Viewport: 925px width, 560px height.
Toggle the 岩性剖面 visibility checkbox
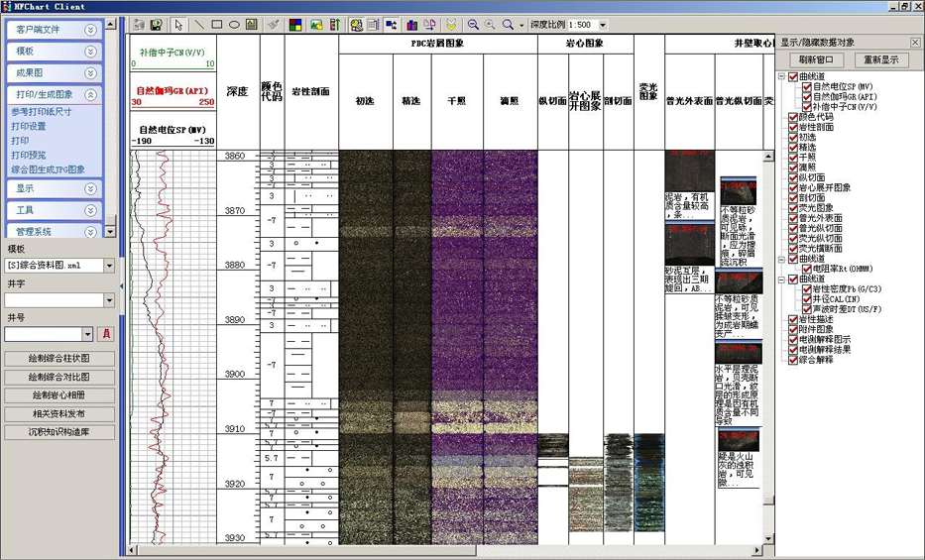793,127
